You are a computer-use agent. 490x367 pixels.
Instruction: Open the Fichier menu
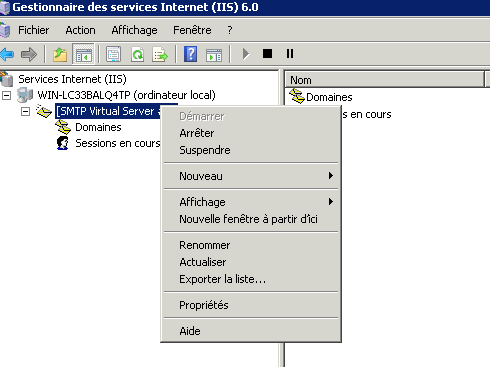(33, 30)
